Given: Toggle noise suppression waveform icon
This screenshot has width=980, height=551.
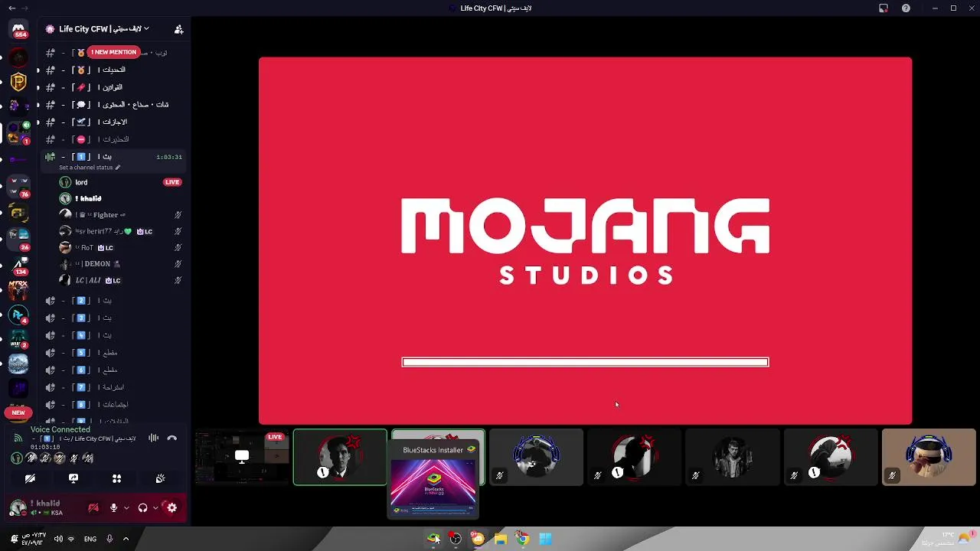Looking at the screenshot, I should point(153,438).
